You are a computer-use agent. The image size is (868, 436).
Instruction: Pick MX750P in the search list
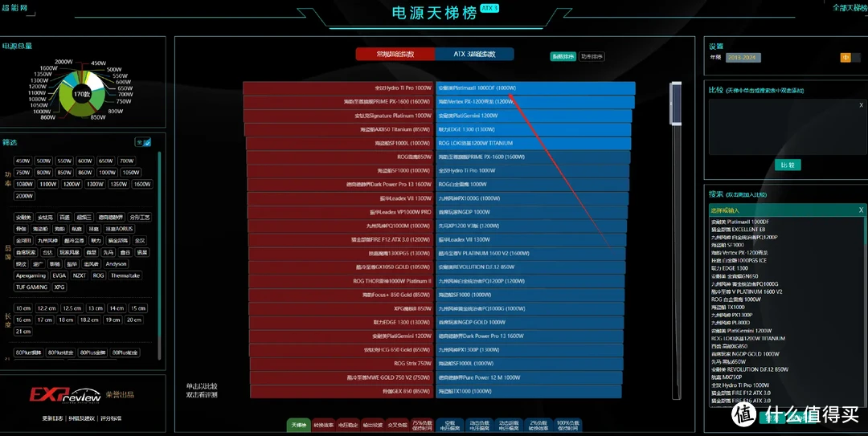click(727, 377)
